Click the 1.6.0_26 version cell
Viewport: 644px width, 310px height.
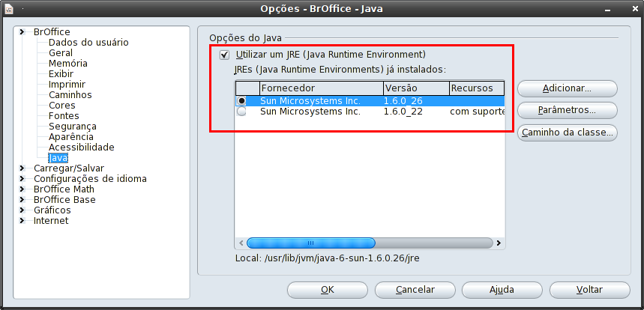coord(403,101)
